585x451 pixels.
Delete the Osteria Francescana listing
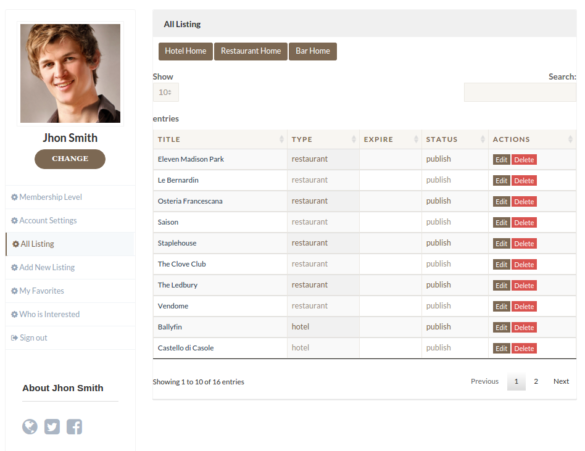[x=524, y=201]
